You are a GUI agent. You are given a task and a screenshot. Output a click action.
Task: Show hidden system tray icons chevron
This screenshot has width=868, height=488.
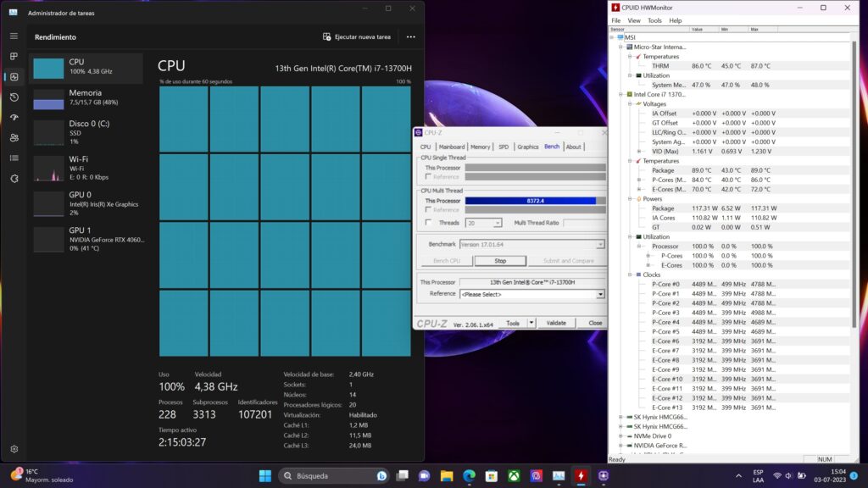(738, 476)
